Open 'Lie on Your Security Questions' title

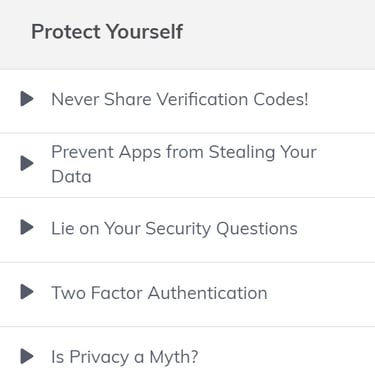coord(174,229)
